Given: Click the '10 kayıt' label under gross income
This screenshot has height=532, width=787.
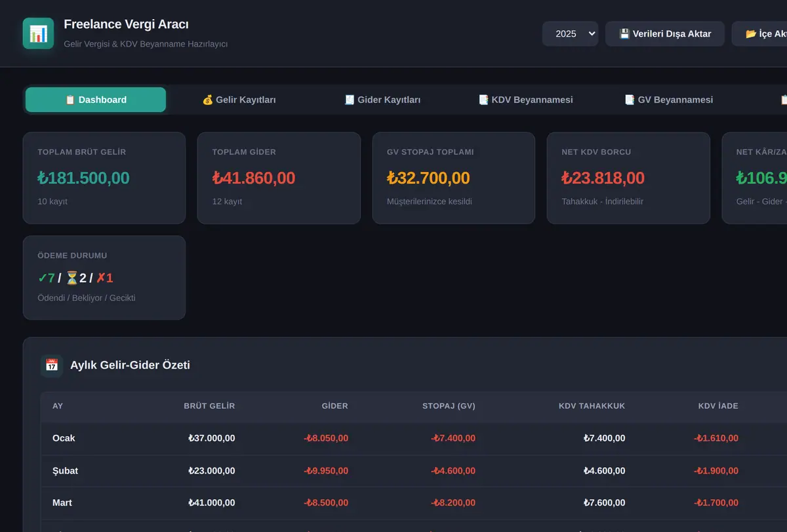Looking at the screenshot, I should coord(52,201).
